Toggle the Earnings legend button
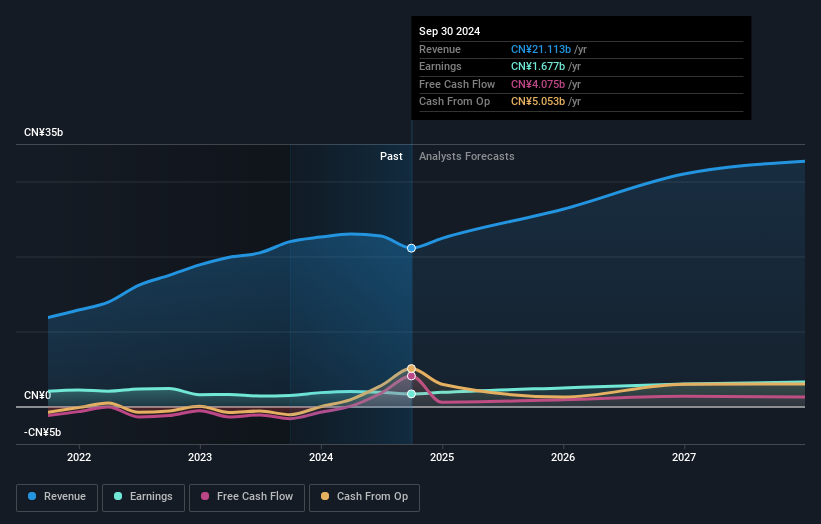The image size is (821, 524). [143, 497]
